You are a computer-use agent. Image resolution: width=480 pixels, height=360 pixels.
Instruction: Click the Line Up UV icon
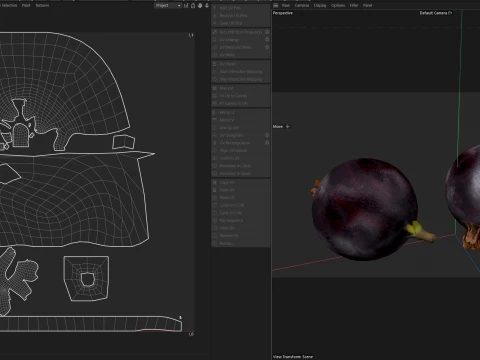[x=215, y=128]
